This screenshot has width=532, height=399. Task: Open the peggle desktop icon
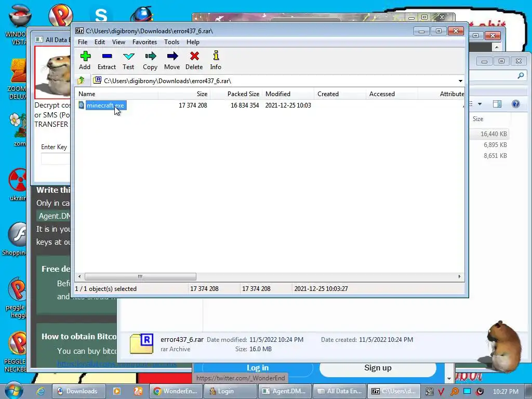[x=16, y=297]
